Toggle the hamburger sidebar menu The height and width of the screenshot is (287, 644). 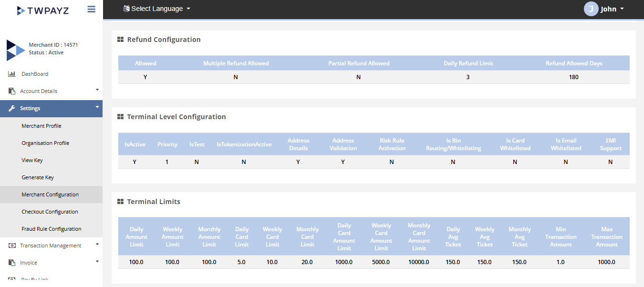(x=92, y=9)
